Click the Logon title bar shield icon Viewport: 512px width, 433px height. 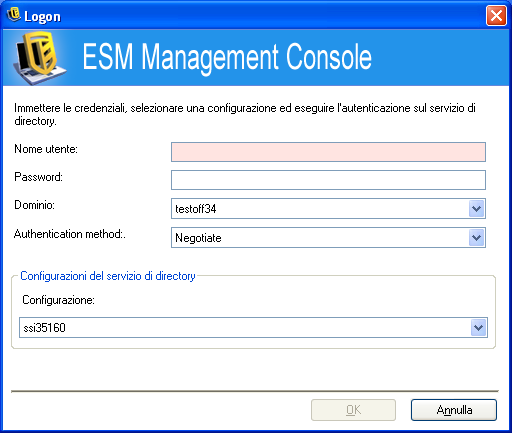(14, 15)
